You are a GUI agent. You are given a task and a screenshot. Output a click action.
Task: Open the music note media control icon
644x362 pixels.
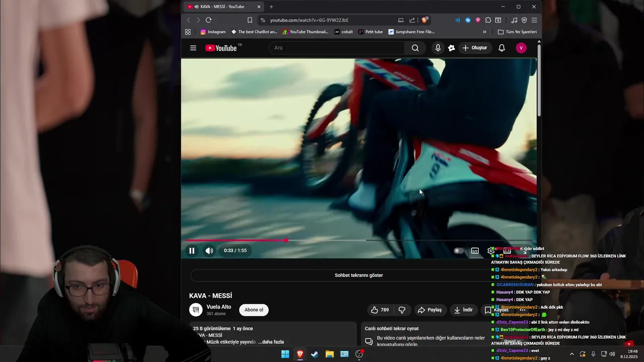(514, 20)
